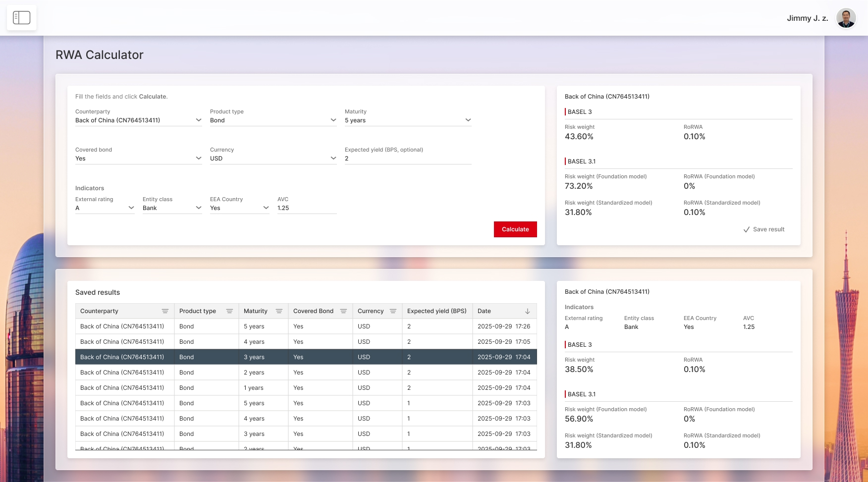Image resolution: width=868 pixels, height=482 pixels.
Task: Click the Date column sort arrow
Action: click(527, 311)
